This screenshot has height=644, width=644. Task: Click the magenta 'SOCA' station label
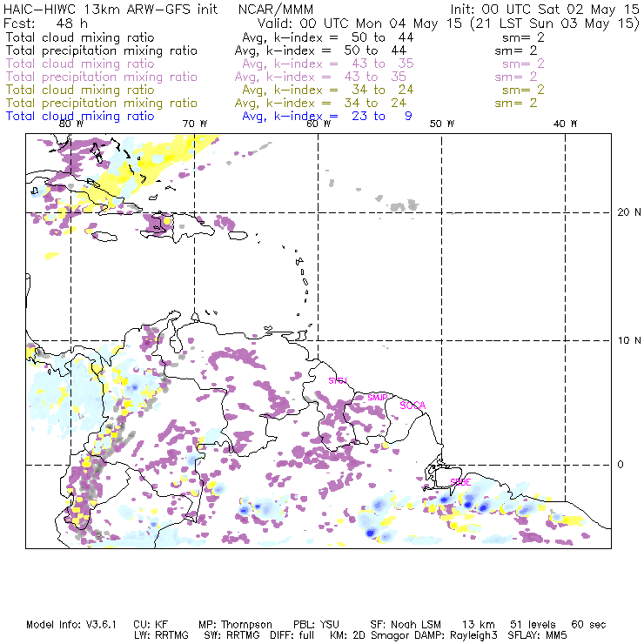tap(413, 406)
